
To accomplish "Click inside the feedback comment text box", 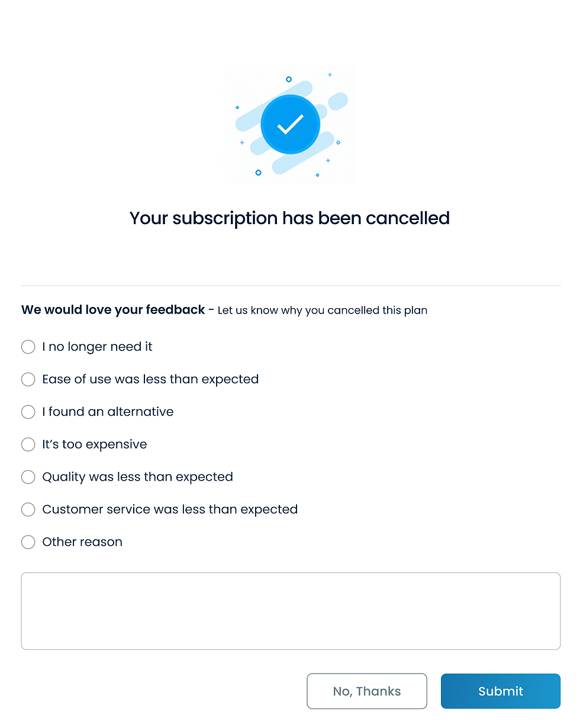I will point(291,611).
